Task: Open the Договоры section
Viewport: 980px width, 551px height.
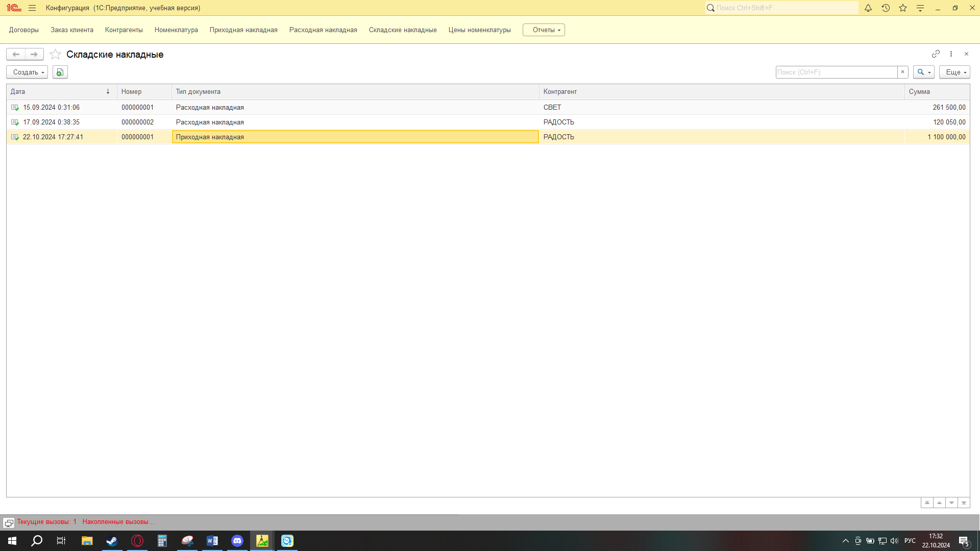Action: click(24, 30)
